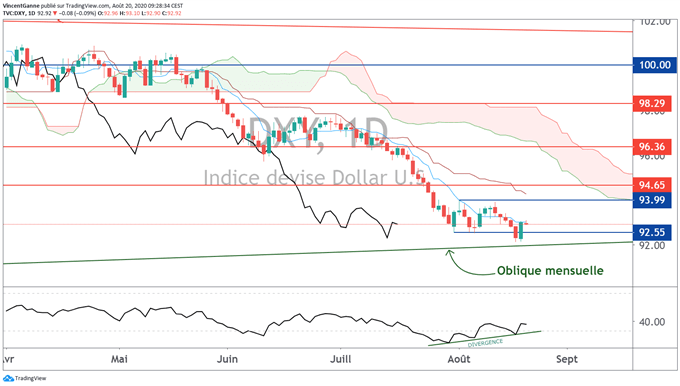This screenshot has width=680, height=386.
Task: Click the red down arrow in header
Action: tap(55, 13)
